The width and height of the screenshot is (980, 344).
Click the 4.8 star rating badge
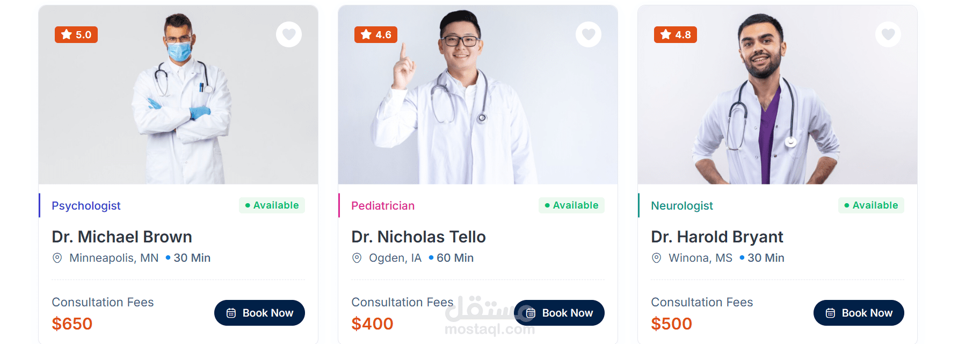(676, 34)
